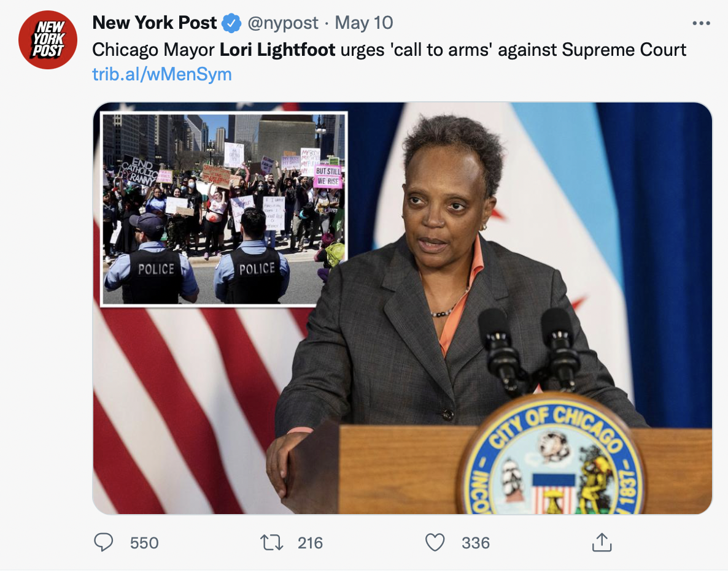This screenshot has width=728, height=573.
Task: Open the New York Post profile avatar
Action: tap(48, 40)
